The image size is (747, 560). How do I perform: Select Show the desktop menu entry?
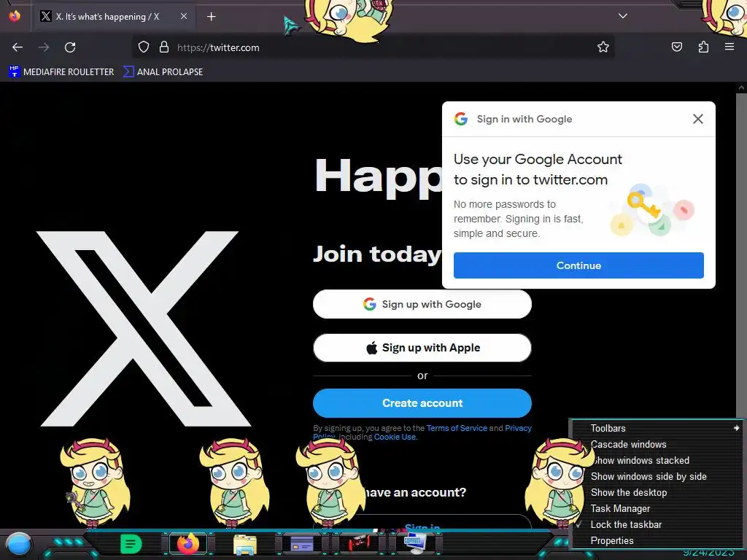[657, 492]
